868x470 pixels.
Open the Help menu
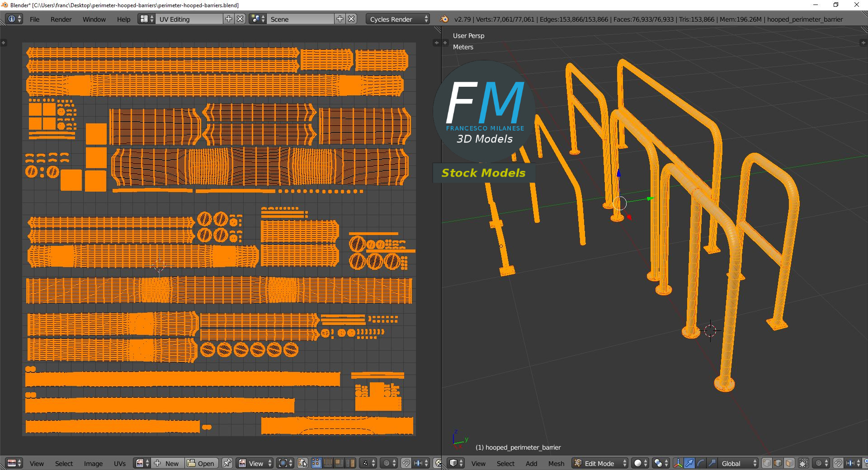coord(123,19)
